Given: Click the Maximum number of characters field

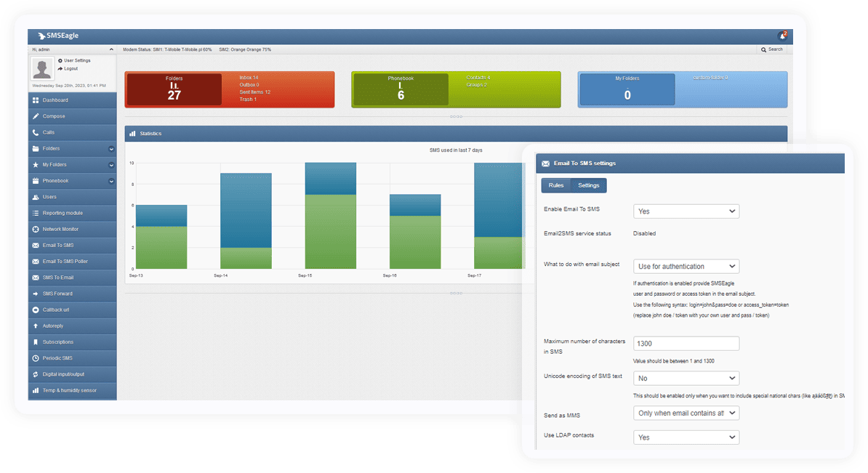Looking at the screenshot, I should coord(686,344).
